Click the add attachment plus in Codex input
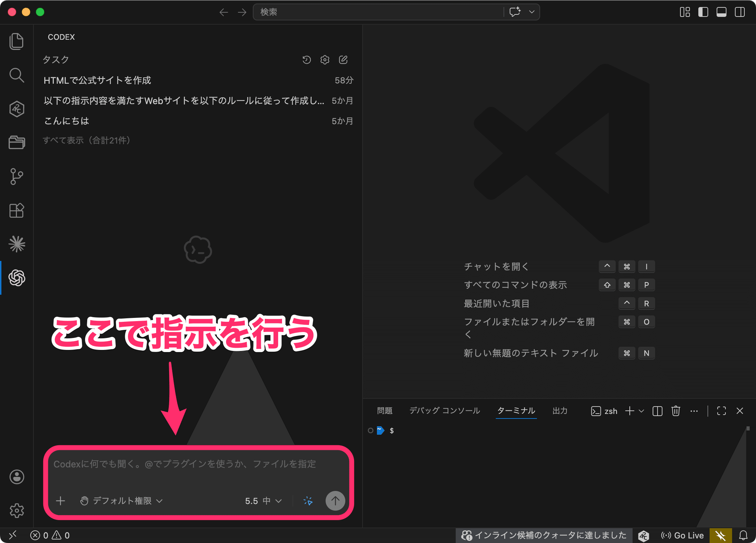This screenshot has width=756, height=543. [x=60, y=501]
